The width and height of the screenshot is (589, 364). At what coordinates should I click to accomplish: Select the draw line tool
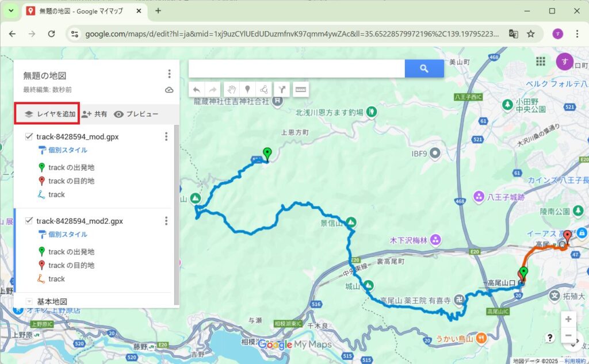tap(264, 90)
